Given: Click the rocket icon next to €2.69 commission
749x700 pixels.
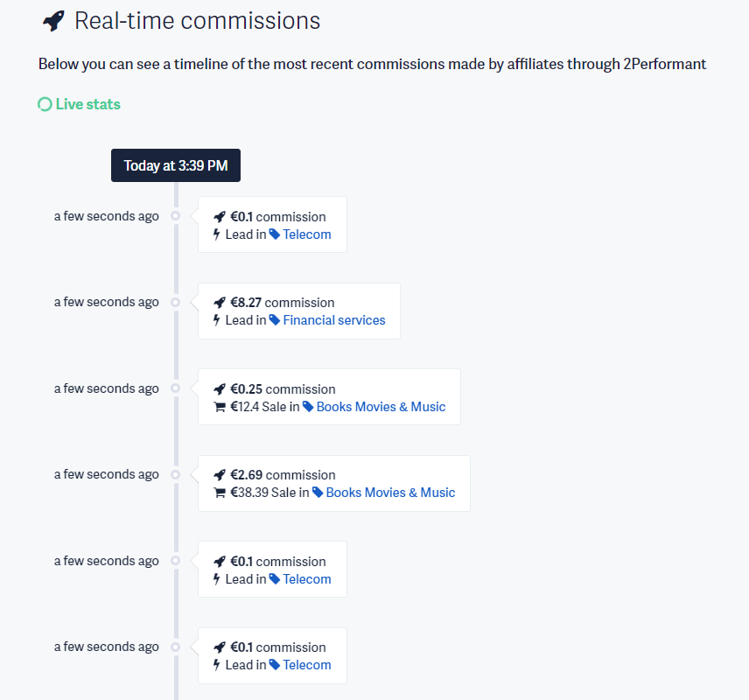Looking at the screenshot, I should pos(220,475).
